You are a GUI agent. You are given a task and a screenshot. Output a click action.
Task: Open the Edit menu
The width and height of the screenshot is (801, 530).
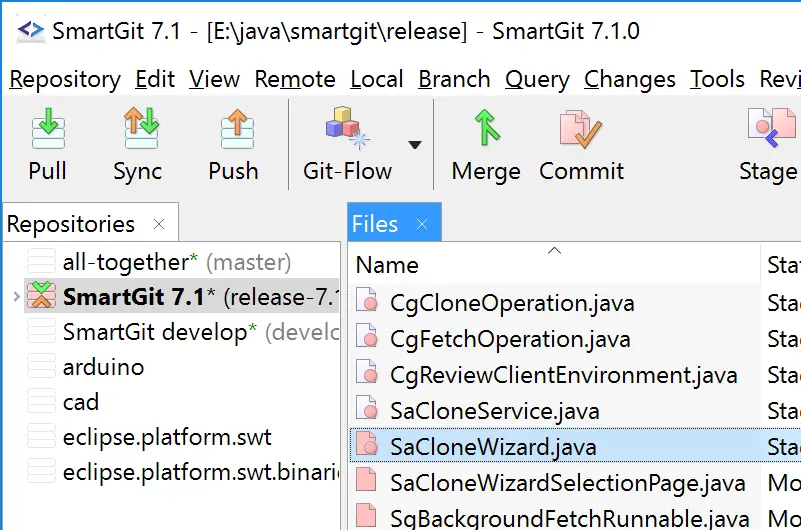[155, 80]
